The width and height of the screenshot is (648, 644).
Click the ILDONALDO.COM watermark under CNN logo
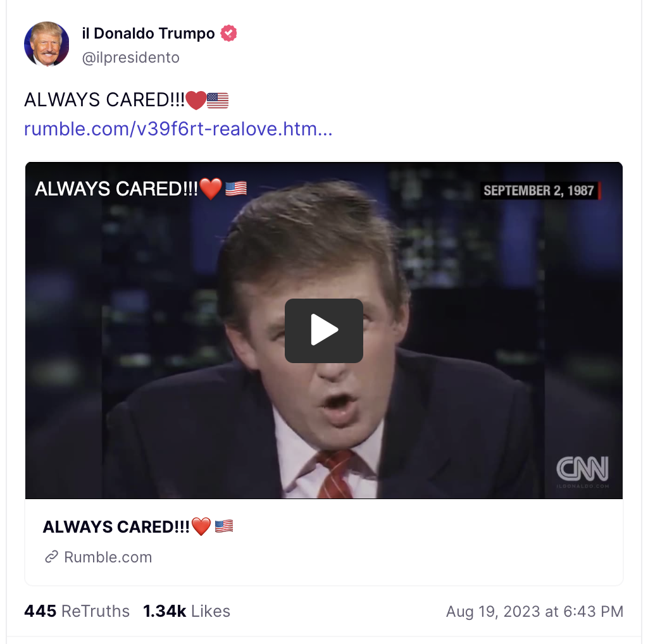[582, 486]
